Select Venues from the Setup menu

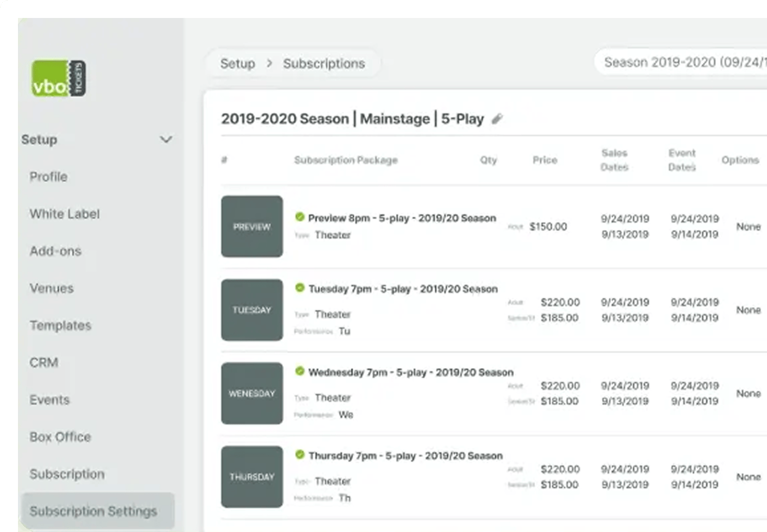click(x=52, y=288)
